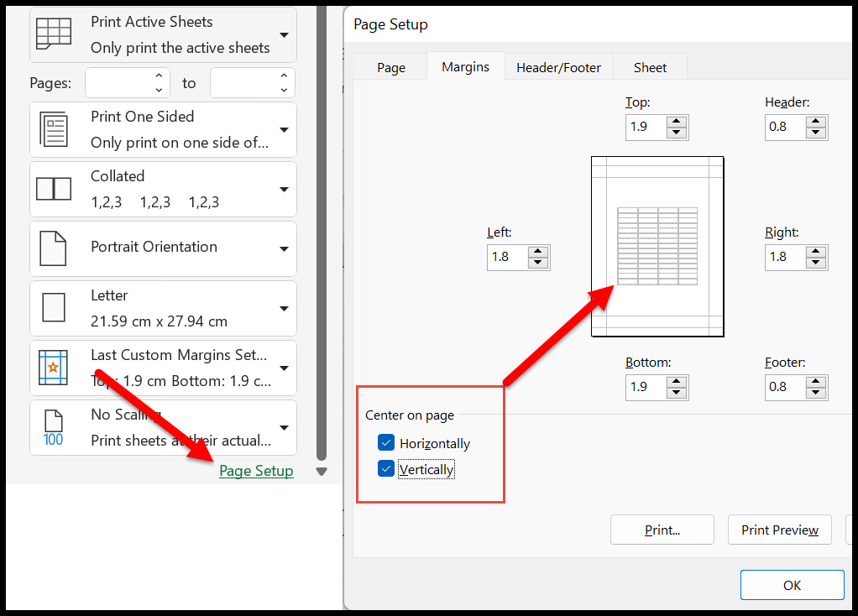Viewport: 858px width, 616px height.
Task: Click the scrollbar down arrow
Action: [x=322, y=472]
